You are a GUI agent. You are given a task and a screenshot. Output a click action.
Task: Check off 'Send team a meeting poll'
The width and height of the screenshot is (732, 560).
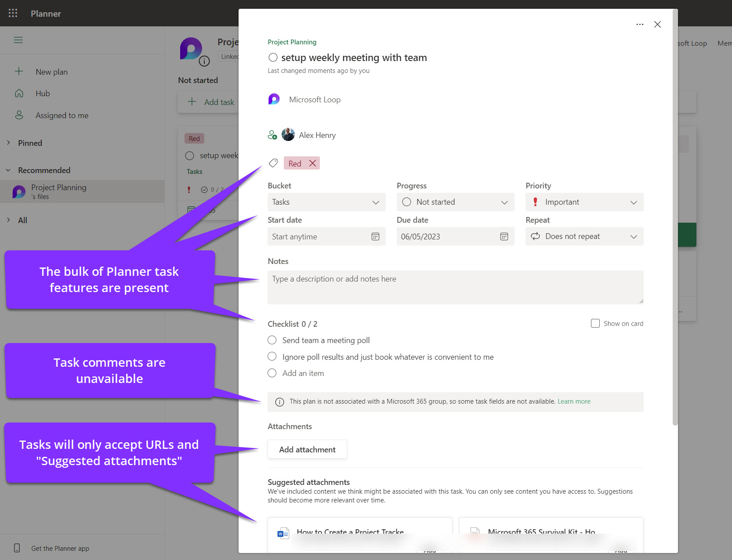pyautogui.click(x=272, y=340)
